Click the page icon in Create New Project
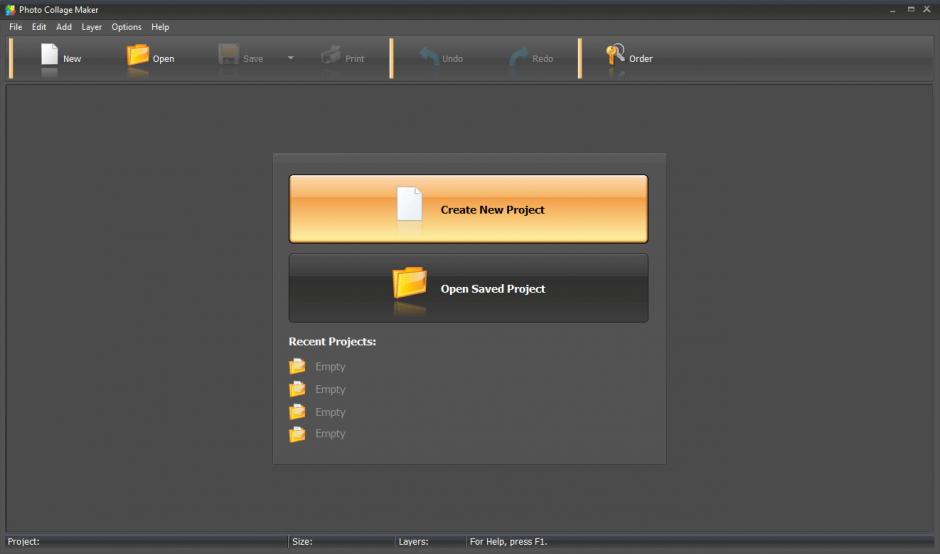Screen dimensions: 940x554 409,204
